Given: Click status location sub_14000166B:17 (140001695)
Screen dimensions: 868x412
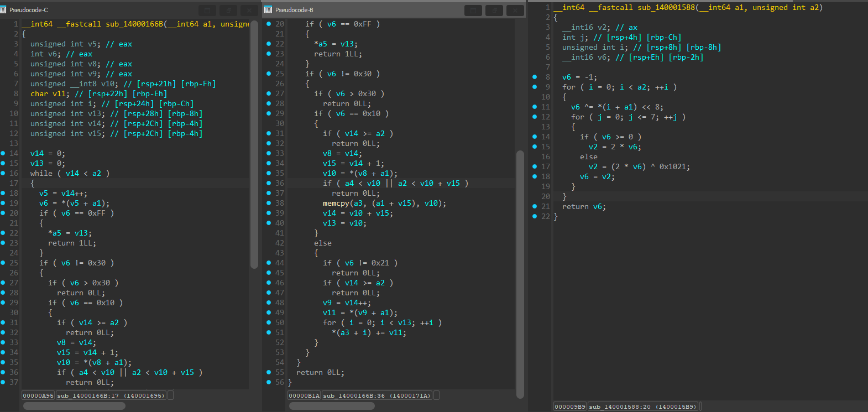Looking at the screenshot, I should point(111,395).
